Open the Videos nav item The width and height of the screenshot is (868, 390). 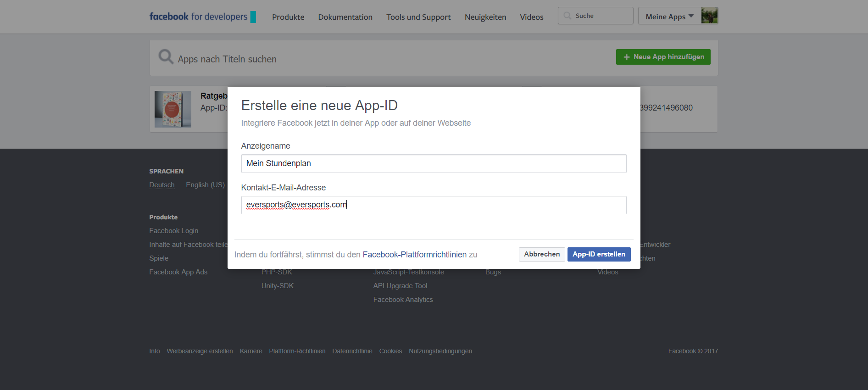pyautogui.click(x=532, y=17)
